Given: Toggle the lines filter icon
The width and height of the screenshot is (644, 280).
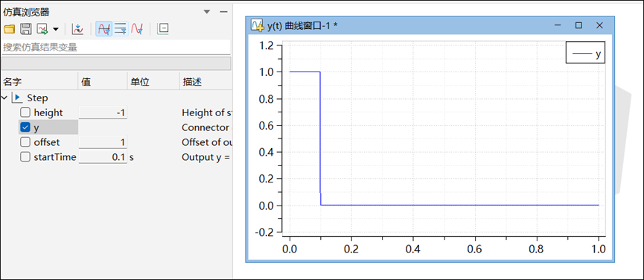Looking at the screenshot, I should tap(121, 29).
